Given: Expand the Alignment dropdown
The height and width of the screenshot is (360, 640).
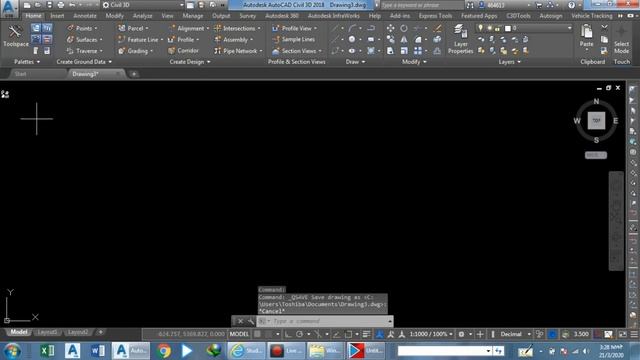Looking at the screenshot, I should 207,29.
